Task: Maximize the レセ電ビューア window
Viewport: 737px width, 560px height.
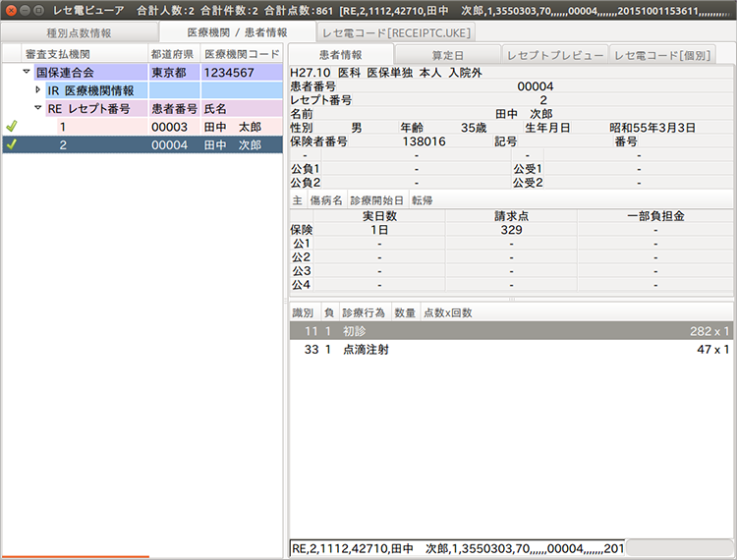Action: 39,10
